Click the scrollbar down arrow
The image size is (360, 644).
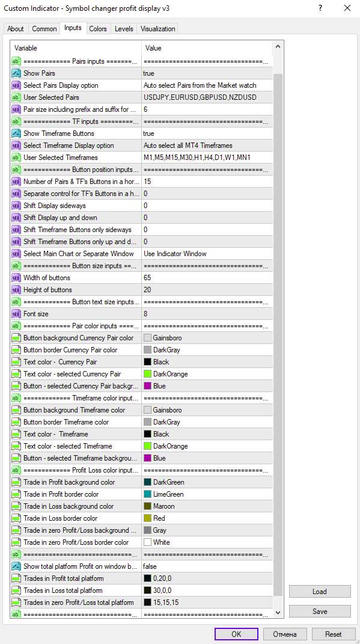click(x=278, y=613)
